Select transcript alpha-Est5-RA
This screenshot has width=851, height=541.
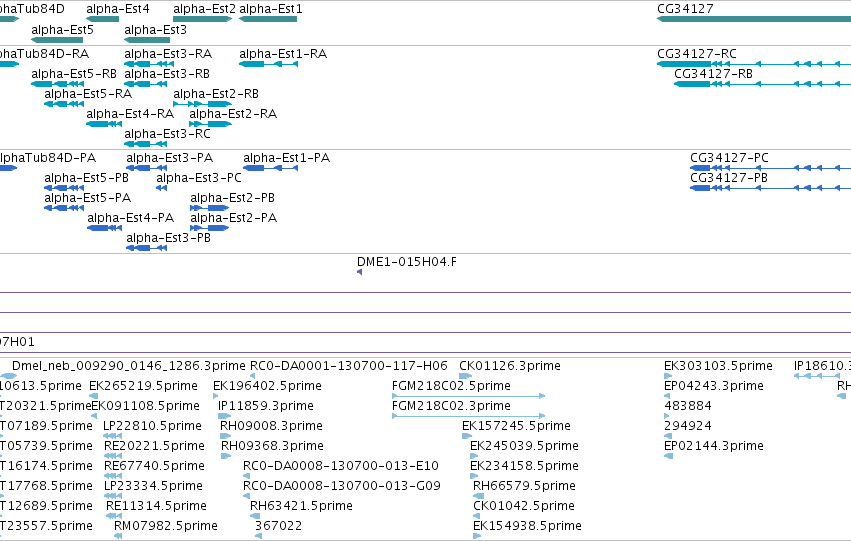(64, 104)
